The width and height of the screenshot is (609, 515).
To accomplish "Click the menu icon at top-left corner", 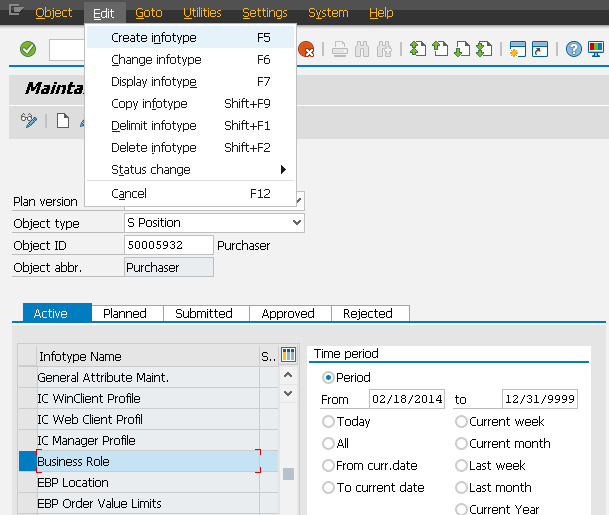I will (16, 10).
